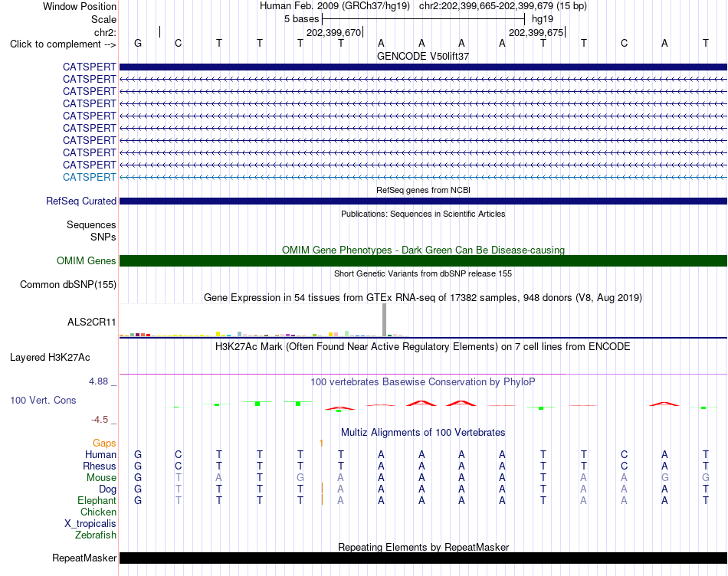Click the X_tropicalis alignment row label

pos(90,524)
